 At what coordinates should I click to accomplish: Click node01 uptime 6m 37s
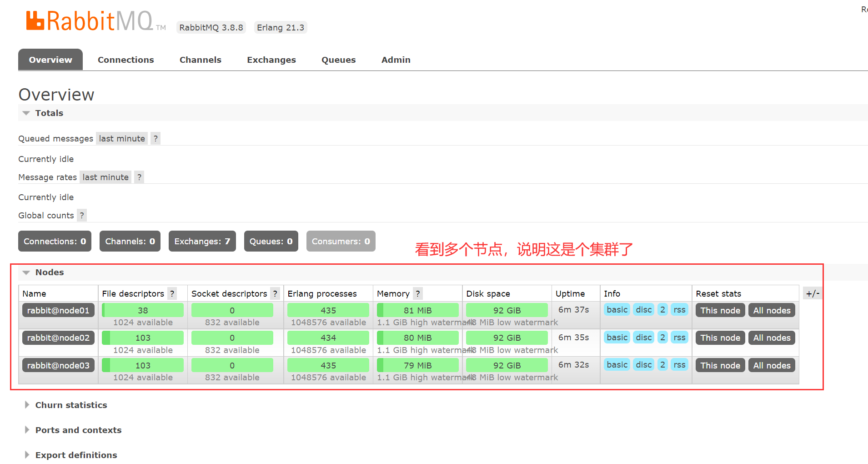point(573,310)
